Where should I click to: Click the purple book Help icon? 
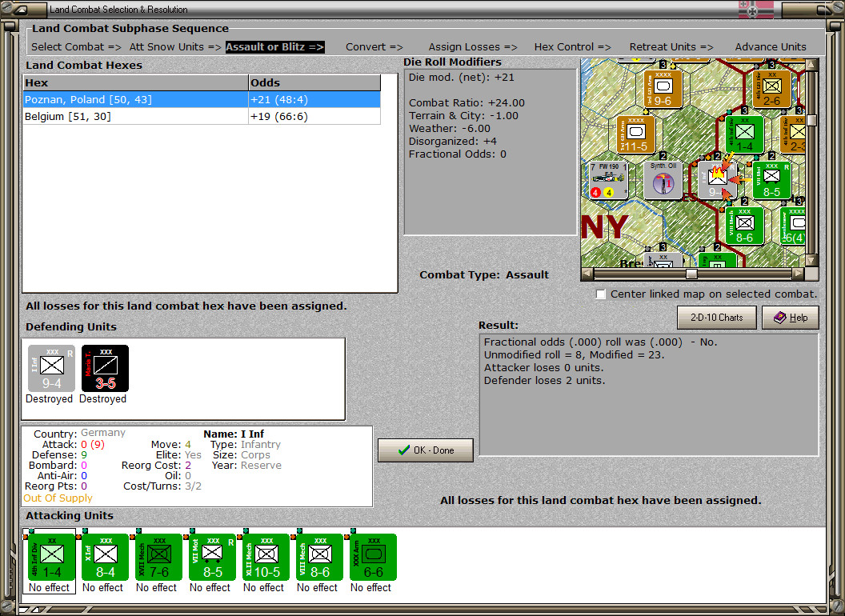(x=780, y=318)
